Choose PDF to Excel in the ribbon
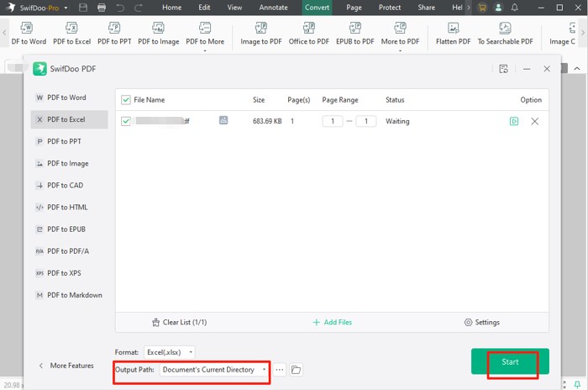The height and width of the screenshot is (390, 588). pos(71,34)
